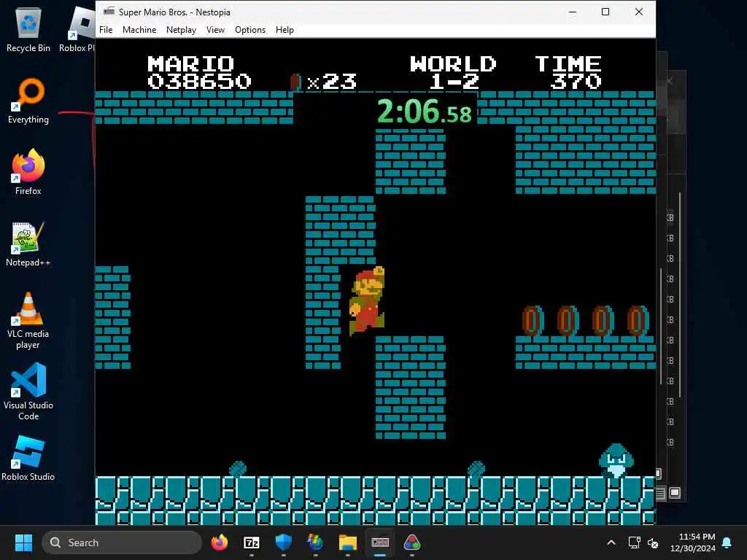This screenshot has width=747, height=560.
Task: Select the Everything search desktop icon
Action: [28, 101]
